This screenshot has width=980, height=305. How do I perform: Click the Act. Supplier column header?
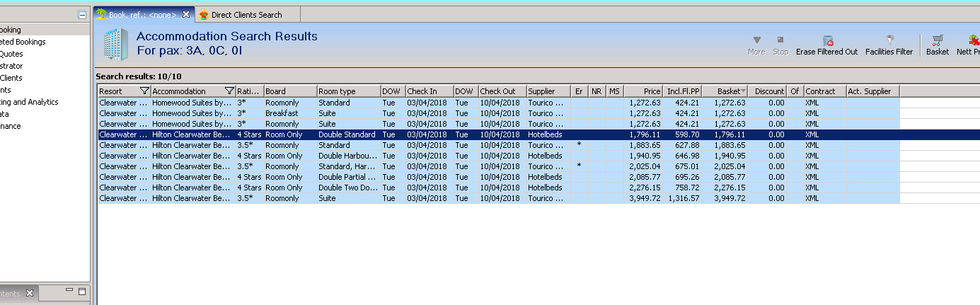(x=872, y=91)
